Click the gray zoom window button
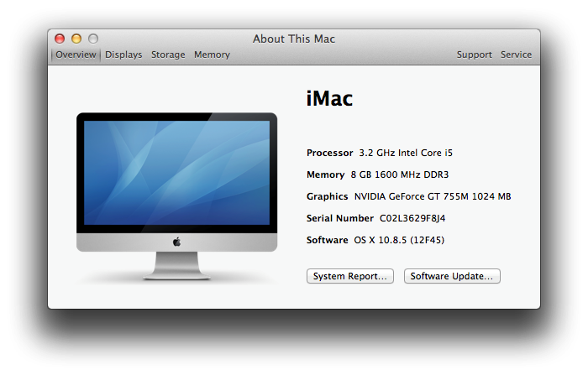 point(93,39)
